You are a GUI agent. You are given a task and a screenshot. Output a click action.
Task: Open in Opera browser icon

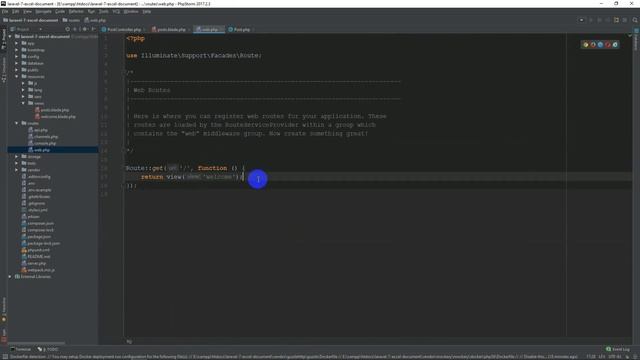point(608,44)
